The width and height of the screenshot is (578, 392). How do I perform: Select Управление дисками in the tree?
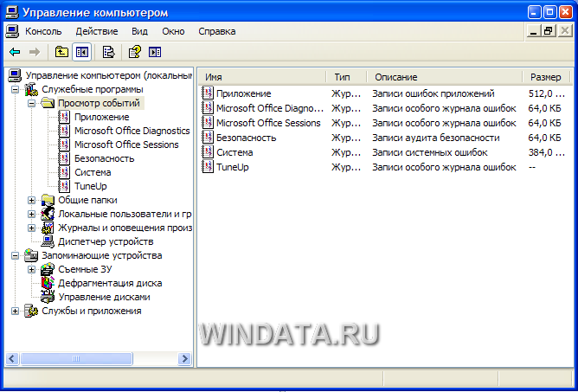pos(105,297)
